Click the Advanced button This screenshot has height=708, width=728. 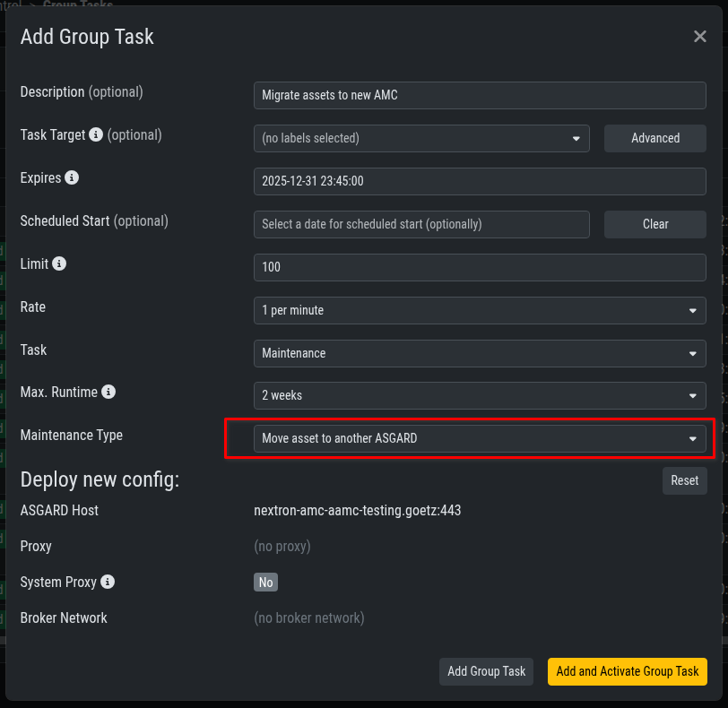(655, 139)
